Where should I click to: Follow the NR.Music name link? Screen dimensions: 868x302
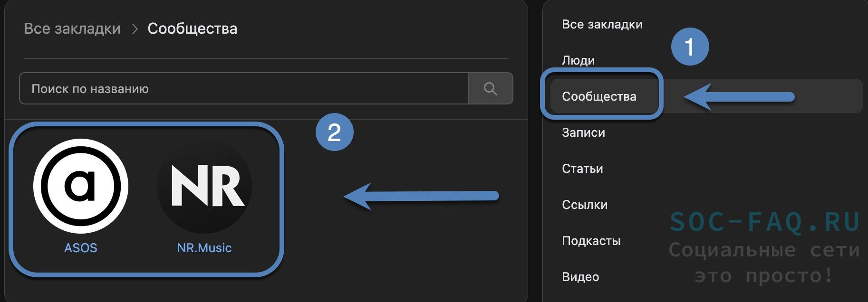pyautogui.click(x=204, y=248)
